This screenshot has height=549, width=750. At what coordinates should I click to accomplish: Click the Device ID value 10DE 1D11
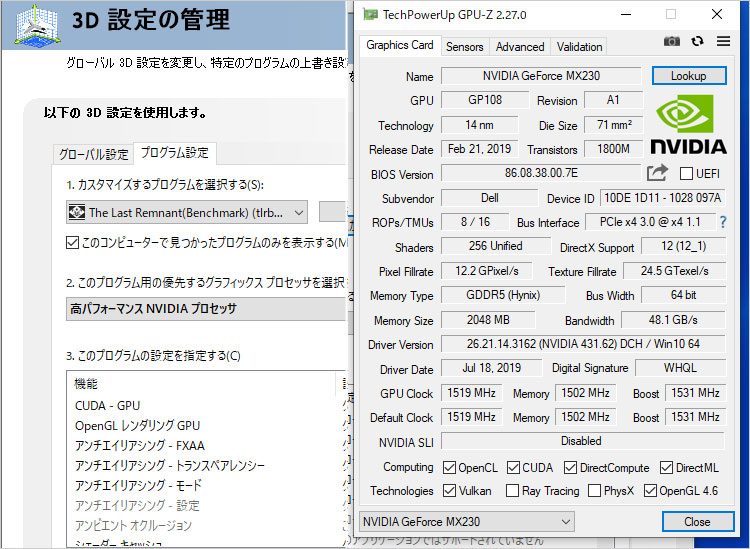663,198
